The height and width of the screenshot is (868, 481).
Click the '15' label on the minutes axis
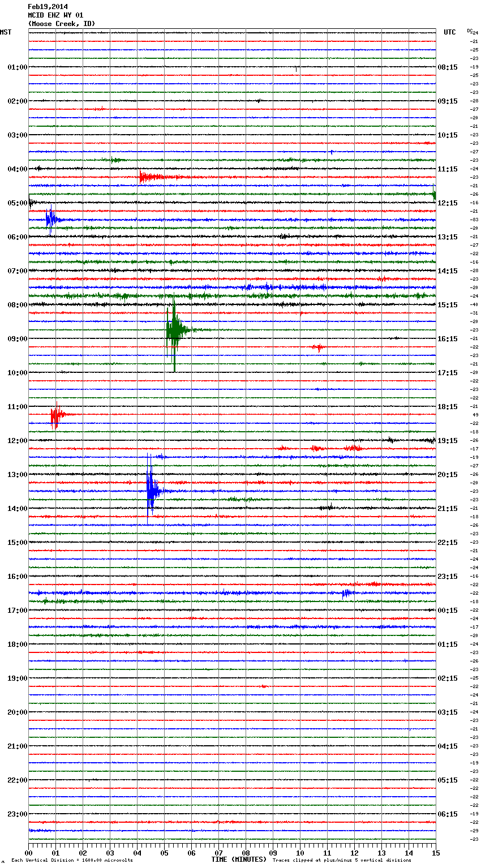pos(435,853)
